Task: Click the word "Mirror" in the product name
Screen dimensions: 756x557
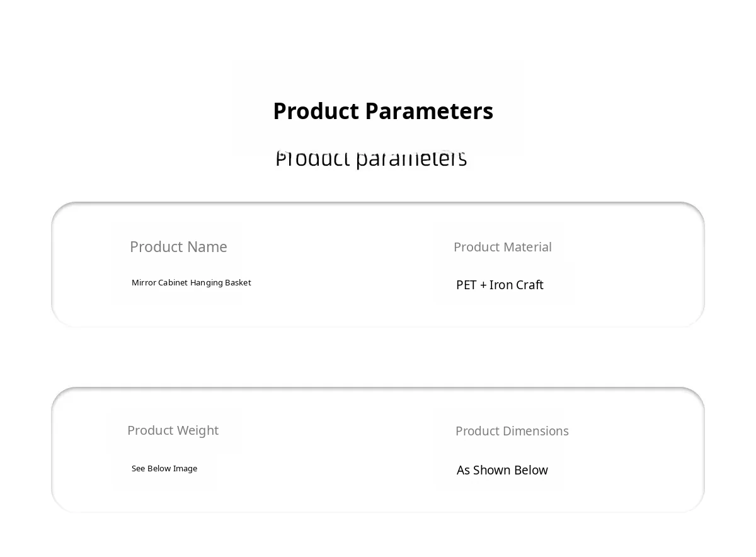Action: click(144, 283)
